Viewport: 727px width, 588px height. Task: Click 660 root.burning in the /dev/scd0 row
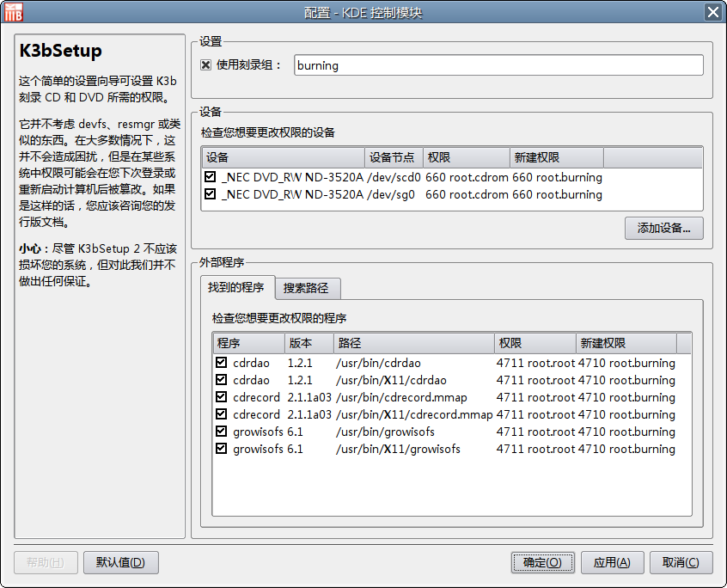(x=558, y=177)
